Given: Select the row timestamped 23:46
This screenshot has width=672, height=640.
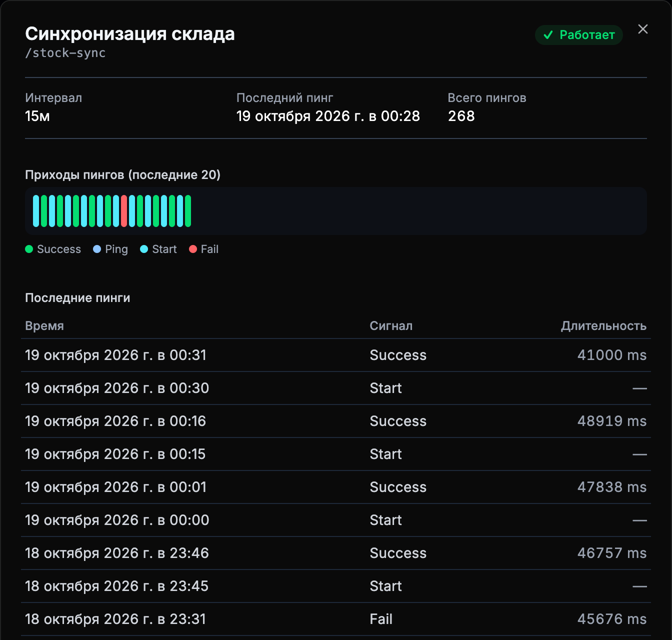Looking at the screenshot, I should [x=336, y=553].
